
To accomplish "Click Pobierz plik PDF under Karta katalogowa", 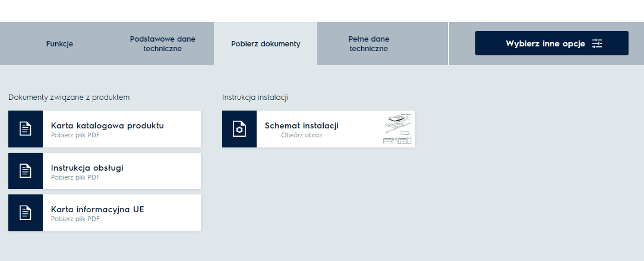I will click(x=75, y=135).
